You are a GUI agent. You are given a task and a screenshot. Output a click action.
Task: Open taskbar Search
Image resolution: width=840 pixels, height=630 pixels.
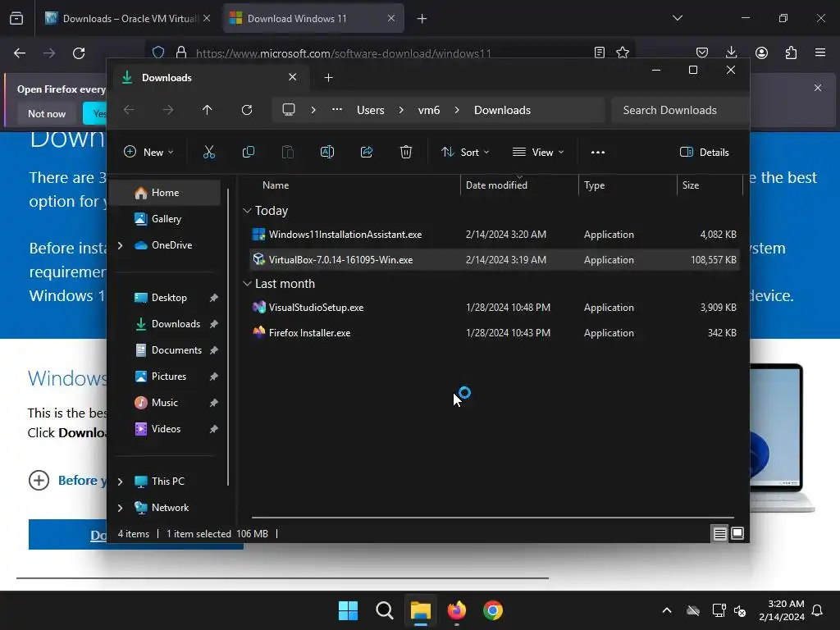pyautogui.click(x=384, y=610)
